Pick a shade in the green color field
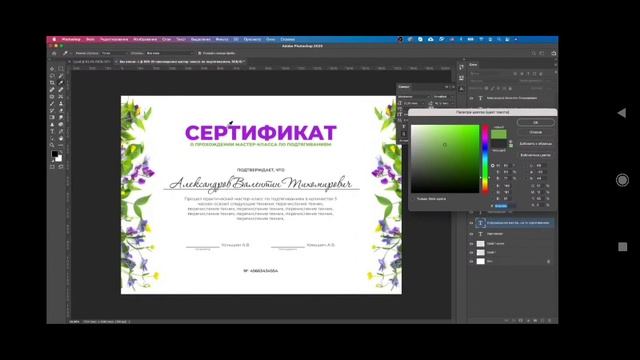The width and height of the screenshot is (640, 360). [445, 159]
